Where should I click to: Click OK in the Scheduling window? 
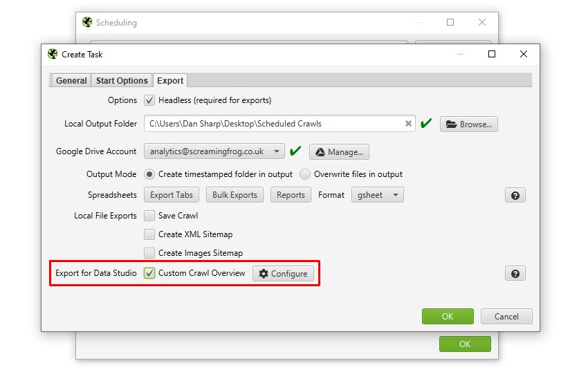point(465,344)
